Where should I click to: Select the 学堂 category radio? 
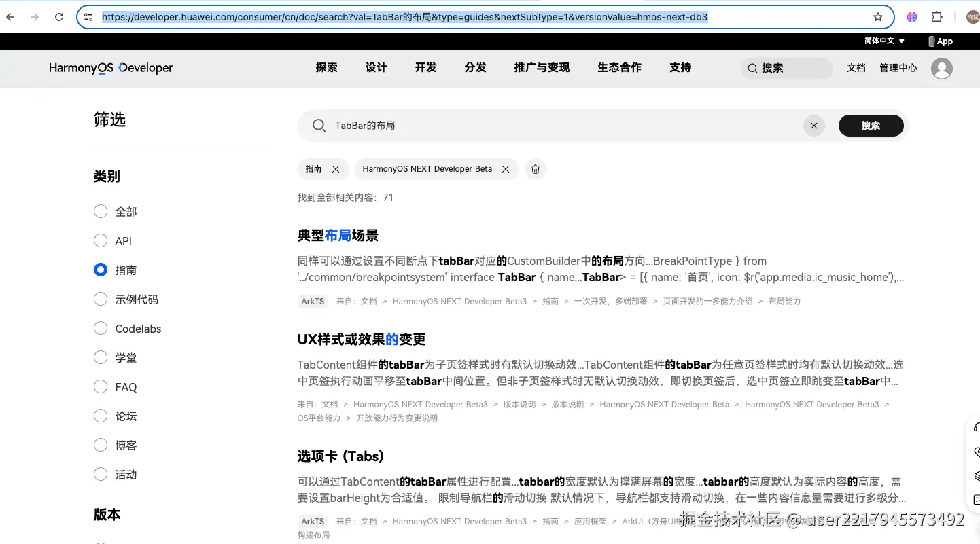click(101, 357)
